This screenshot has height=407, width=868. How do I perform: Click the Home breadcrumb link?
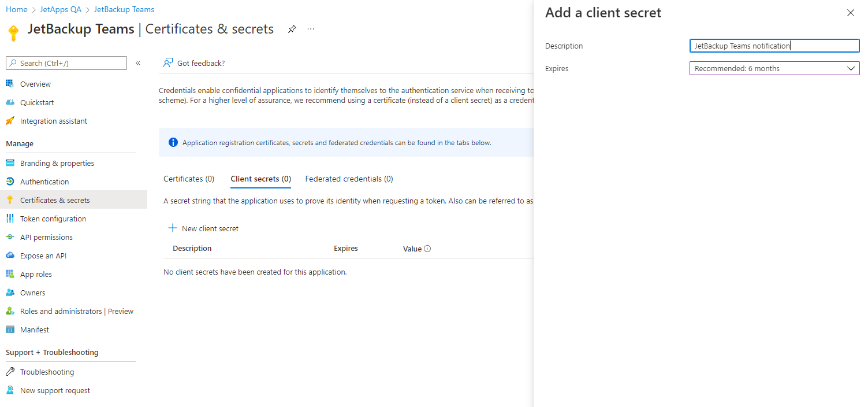16,9
